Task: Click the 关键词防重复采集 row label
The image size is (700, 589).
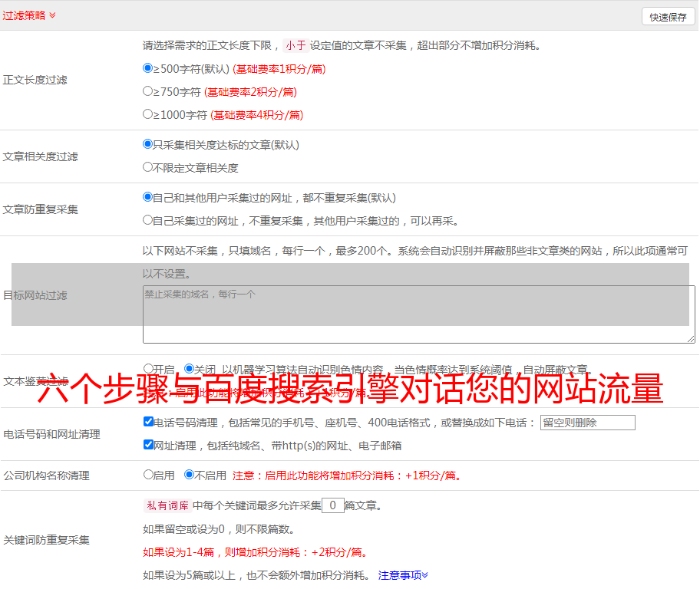Action: 46,540
